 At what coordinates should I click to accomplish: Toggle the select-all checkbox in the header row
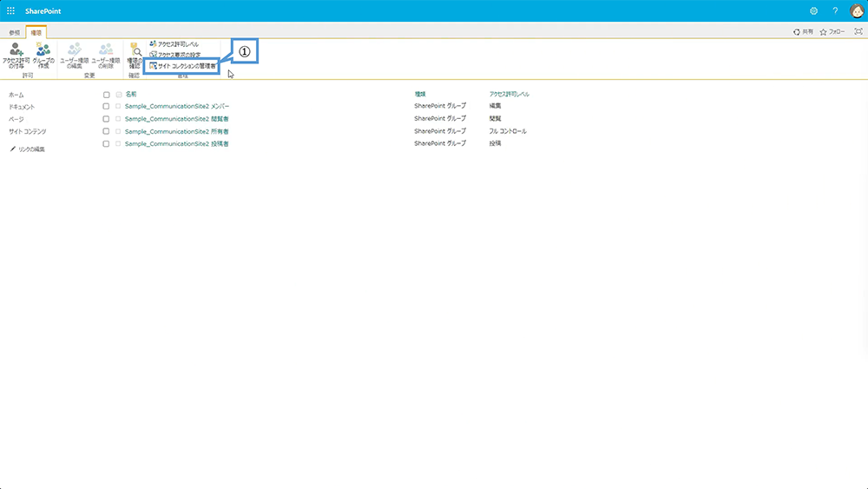click(x=106, y=95)
